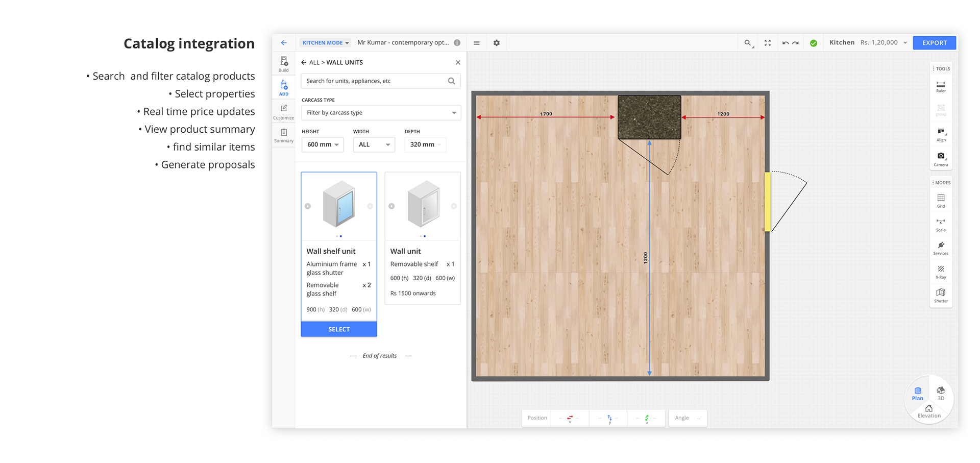Select the Group tool

941,110
